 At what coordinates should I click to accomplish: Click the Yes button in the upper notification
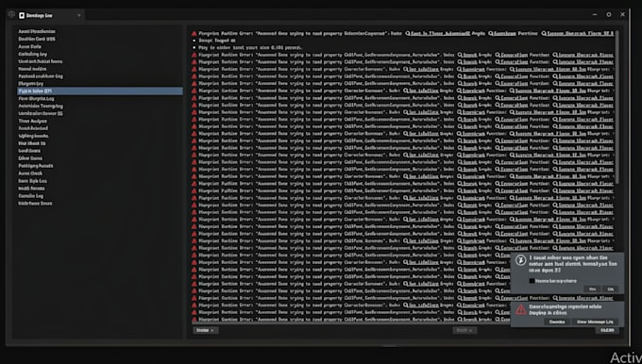click(x=592, y=289)
